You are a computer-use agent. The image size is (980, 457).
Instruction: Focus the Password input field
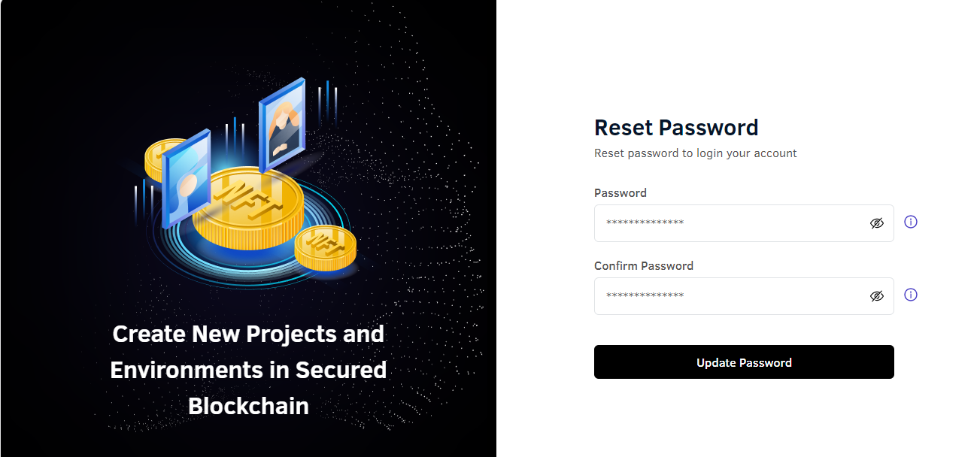click(x=744, y=223)
